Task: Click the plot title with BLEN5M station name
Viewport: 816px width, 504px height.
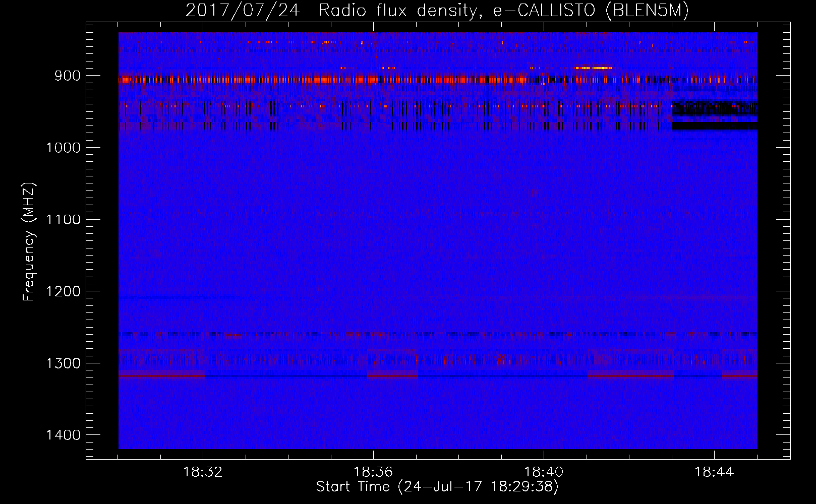Action: [x=437, y=10]
